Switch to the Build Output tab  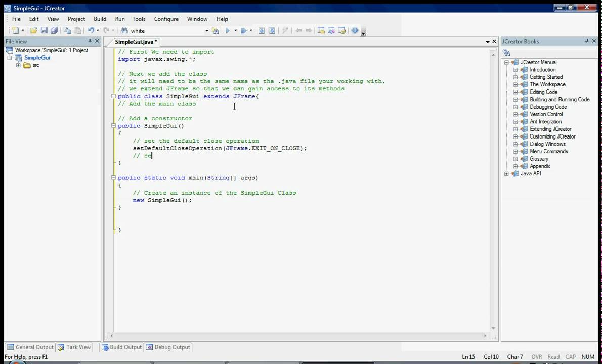click(x=121, y=347)
